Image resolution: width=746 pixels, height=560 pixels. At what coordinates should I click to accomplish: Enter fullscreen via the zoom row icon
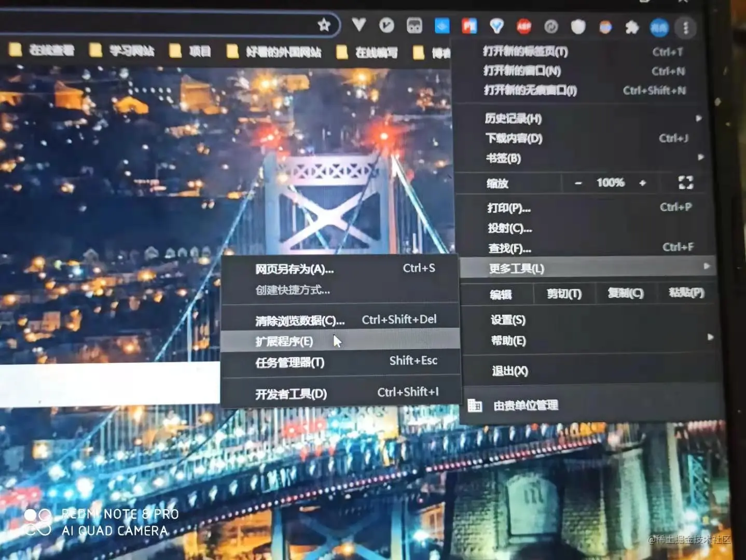click(686, 183)
